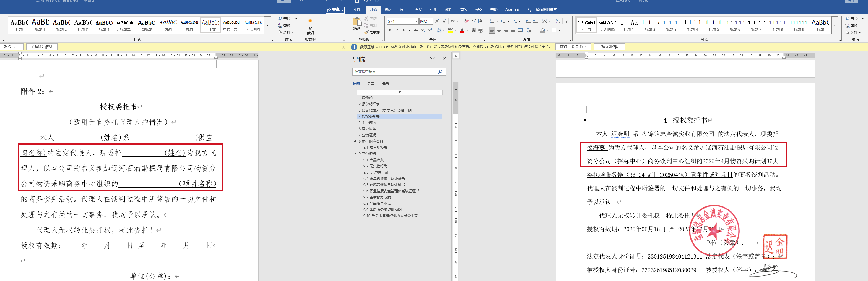868x281 pixels.
Task: Click the 了解详细信息 button in right window
Action: pos(609,47)
